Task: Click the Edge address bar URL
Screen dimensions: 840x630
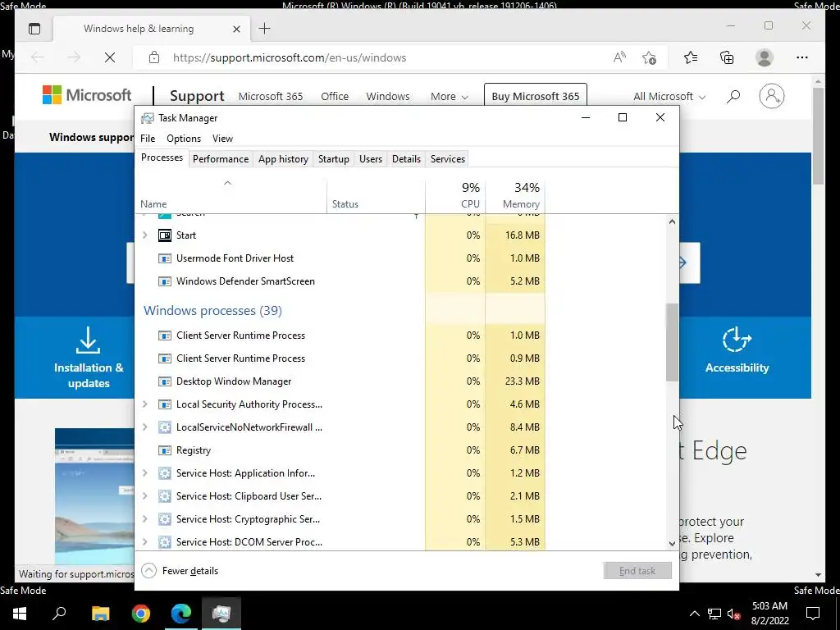Action: click(x=290, y=58)
